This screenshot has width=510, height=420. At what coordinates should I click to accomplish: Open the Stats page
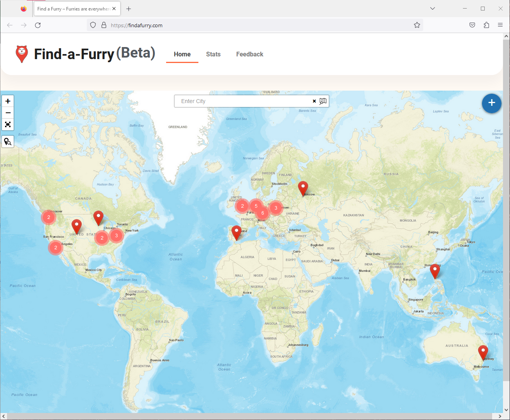[213, 54]
